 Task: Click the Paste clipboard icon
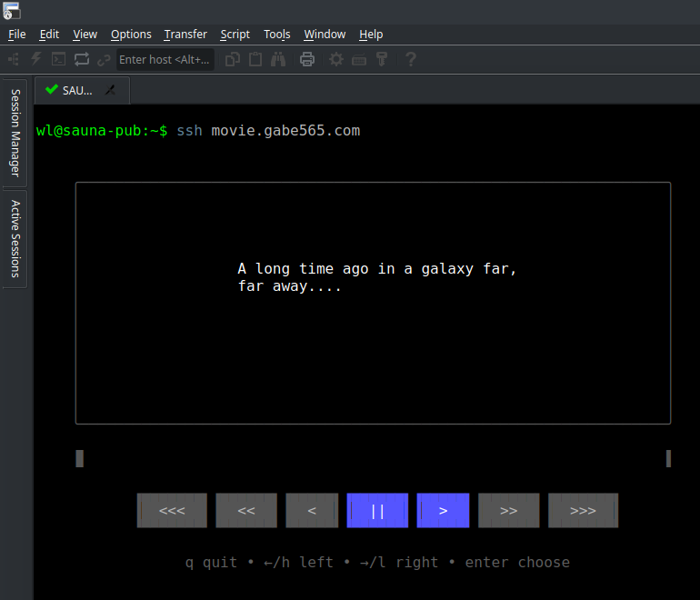pyautogui.click(x=255, y=59)
